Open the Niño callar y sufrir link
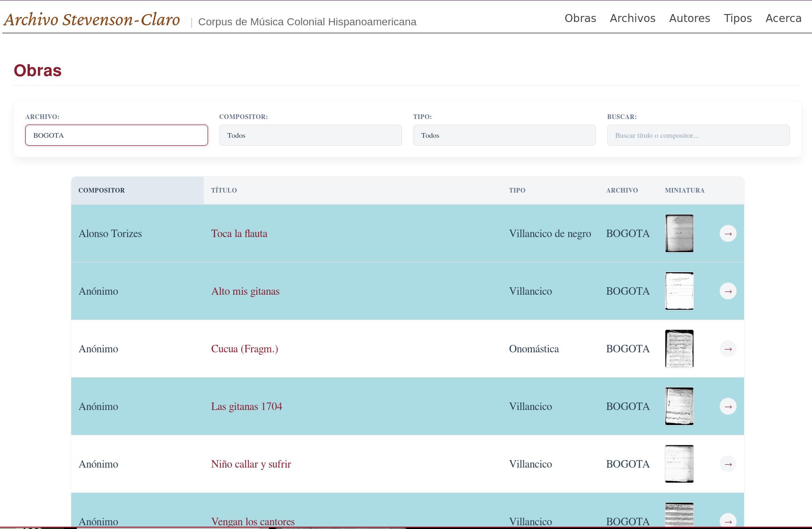Image resolution: width=812 pixels, height=529 pixels. [x=251, y=464]
